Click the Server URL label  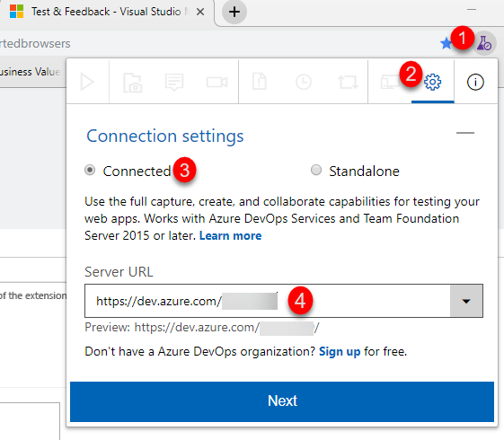pos(119,272)
